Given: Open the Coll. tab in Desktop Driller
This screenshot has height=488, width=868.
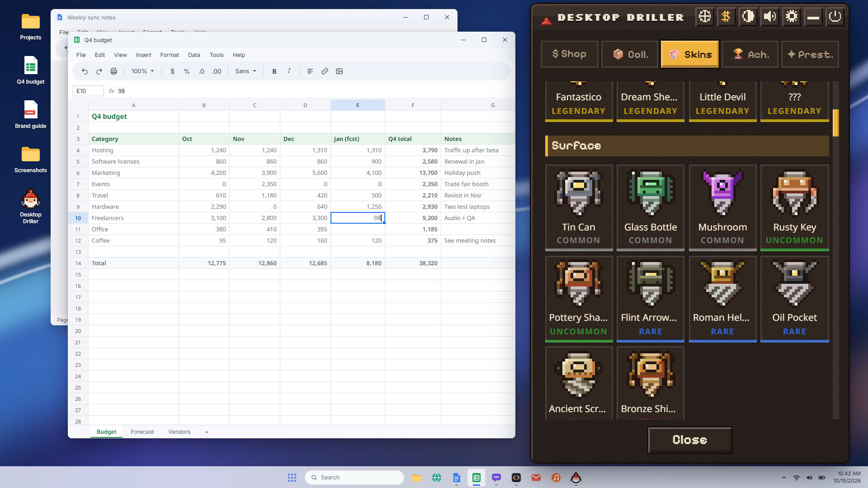Looking at the screenshot, I should pyautogui.click(x=630, y=54).
